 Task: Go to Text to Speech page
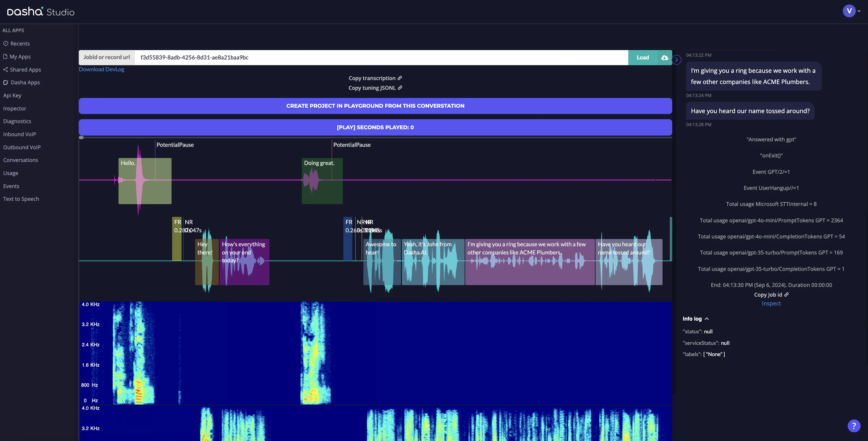pyautogui.click(x=21, y=199)
